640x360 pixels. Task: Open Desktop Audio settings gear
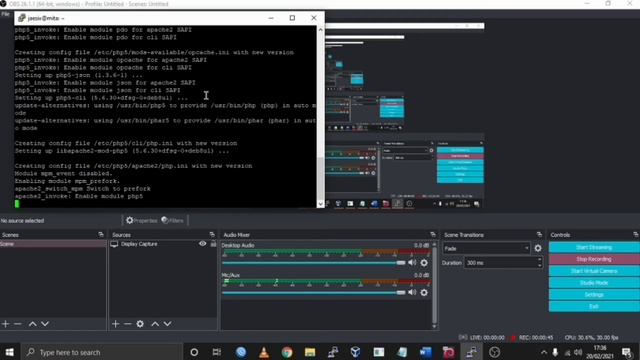[424, 263]
